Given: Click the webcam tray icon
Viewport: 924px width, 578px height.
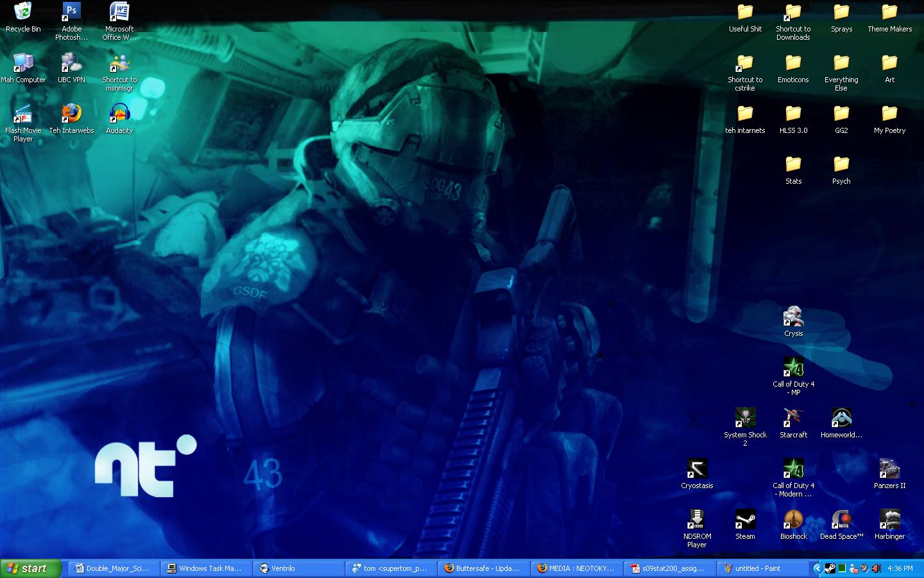Looking at the screenshot, I should (865, 568).
